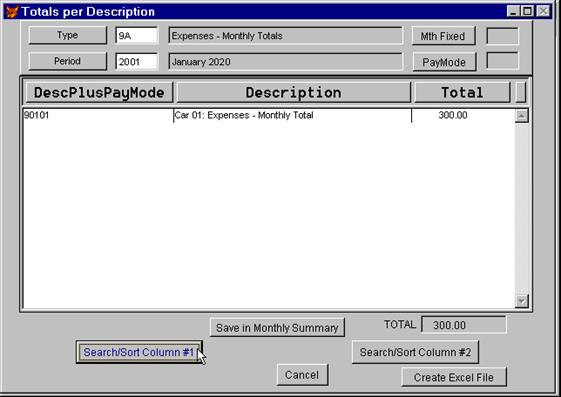561x397 pixels.
Task: Select the 300.00 cell in the Total column
Action: click(463, 116)
